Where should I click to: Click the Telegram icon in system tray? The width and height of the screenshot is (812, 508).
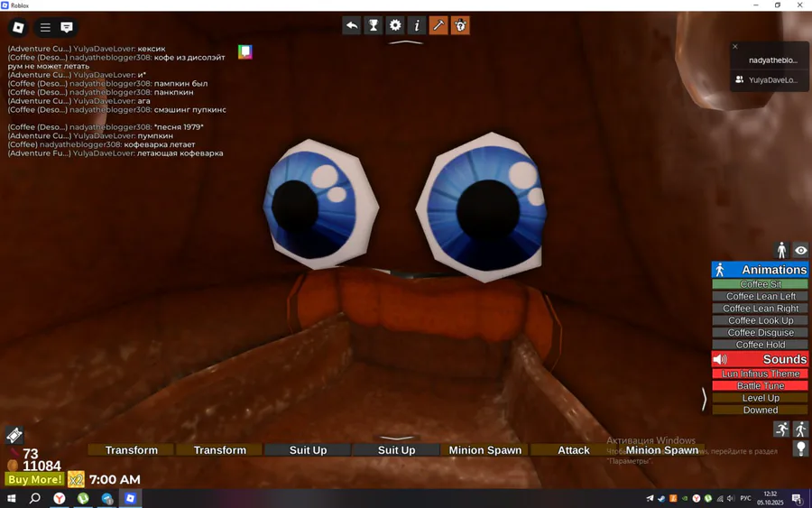(650, 498)
